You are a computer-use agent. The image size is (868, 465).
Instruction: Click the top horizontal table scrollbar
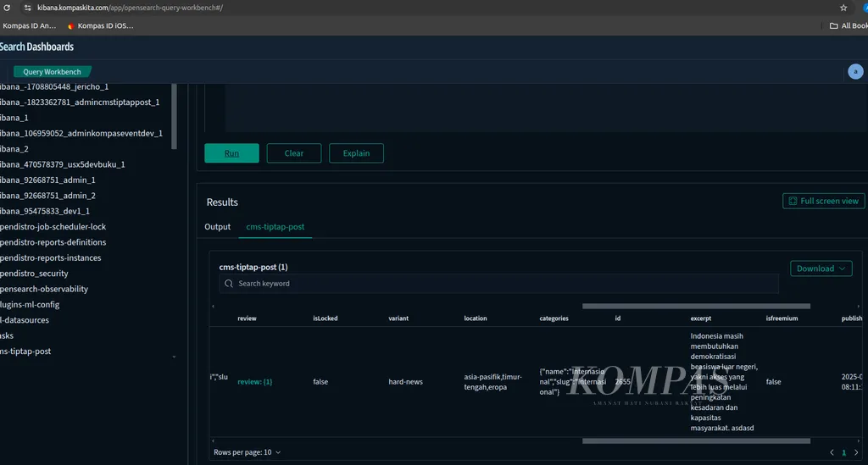(696, 306)
